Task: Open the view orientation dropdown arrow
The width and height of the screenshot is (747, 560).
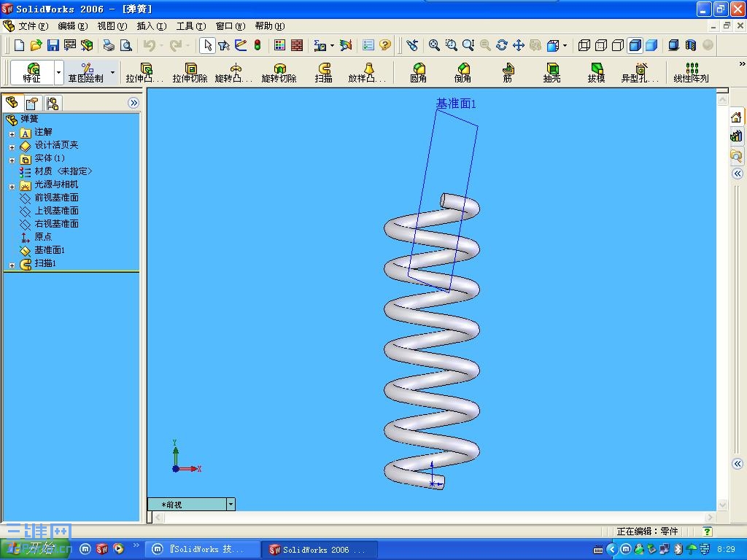Action: (565, 46)
